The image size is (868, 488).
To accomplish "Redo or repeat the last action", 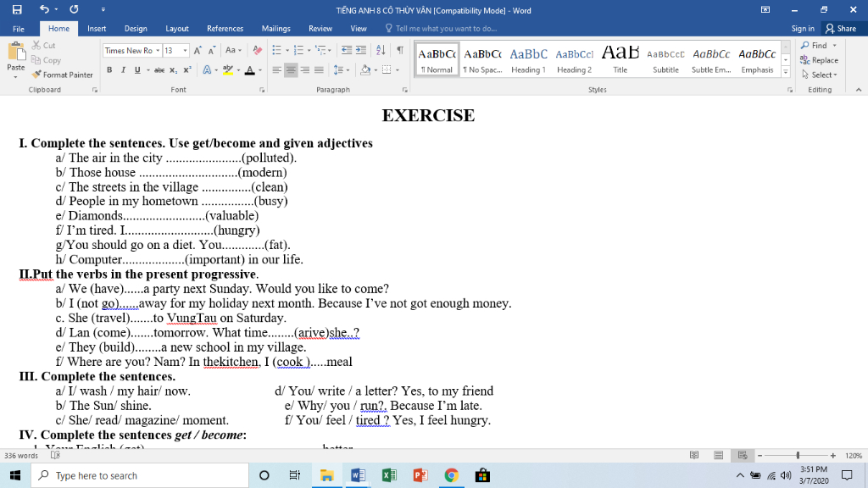I will (75, 9).
